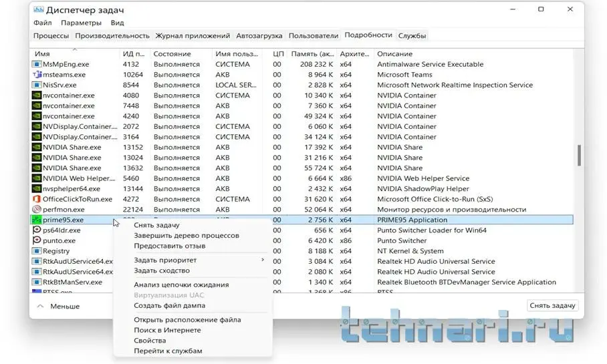This screenshot has width=607, height=364.
Task: Click the icon of nvcontainer.exe PID 4240
Action: pyautogui.click(x=36, y=116)
